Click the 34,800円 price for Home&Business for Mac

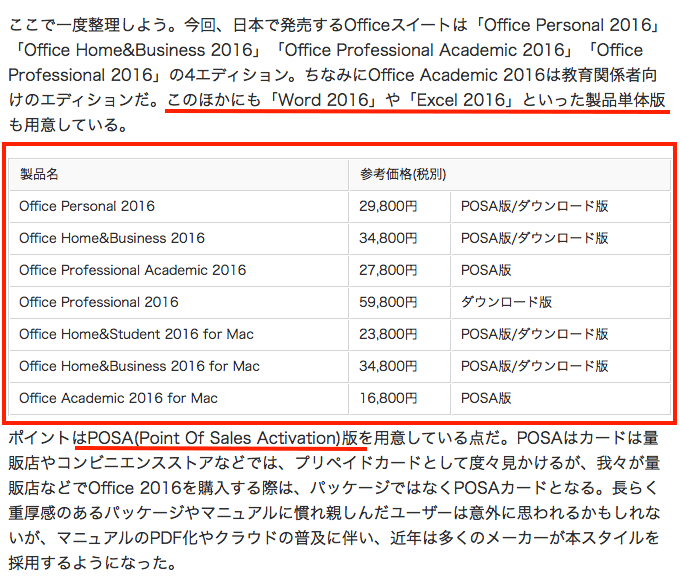(400, 366)
